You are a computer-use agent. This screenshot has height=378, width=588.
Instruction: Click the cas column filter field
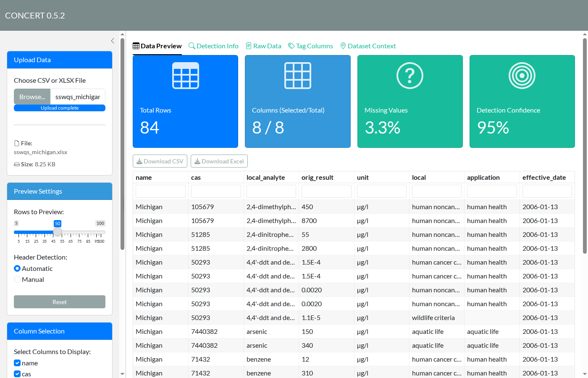[216, 192]
